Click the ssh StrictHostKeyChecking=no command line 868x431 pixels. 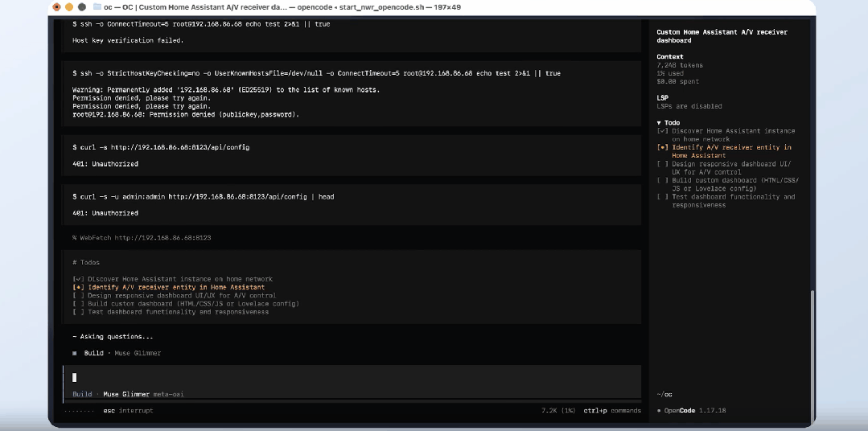pos(316,73)
